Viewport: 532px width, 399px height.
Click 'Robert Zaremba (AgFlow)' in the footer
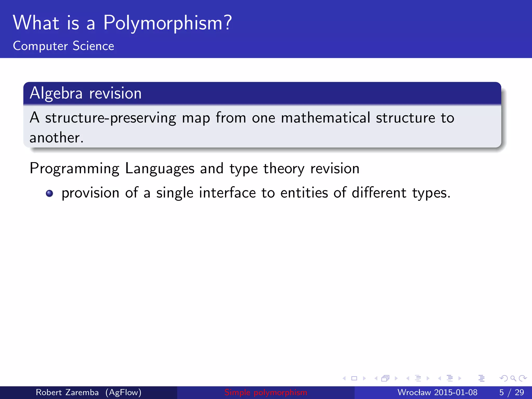89,392
